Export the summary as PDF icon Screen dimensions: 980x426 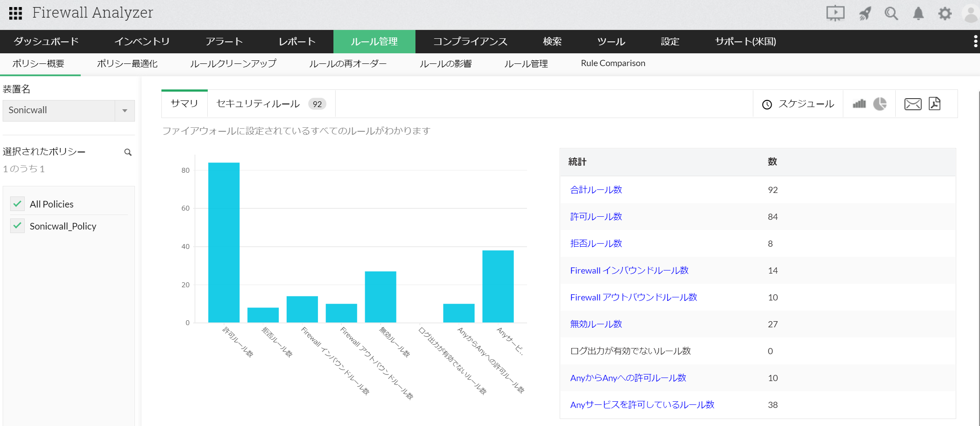(935, 104)
